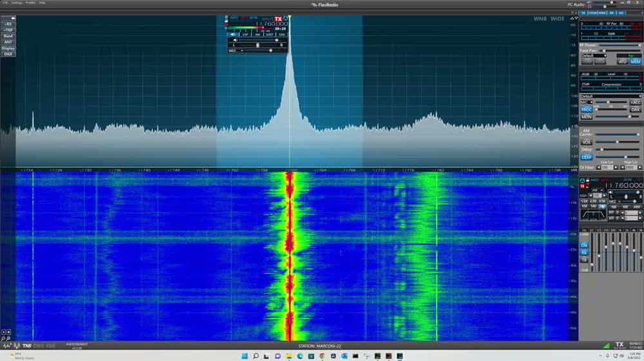Open the Band selection panel
The height and width of the screenshot is (361, 644).
(8, 36)
